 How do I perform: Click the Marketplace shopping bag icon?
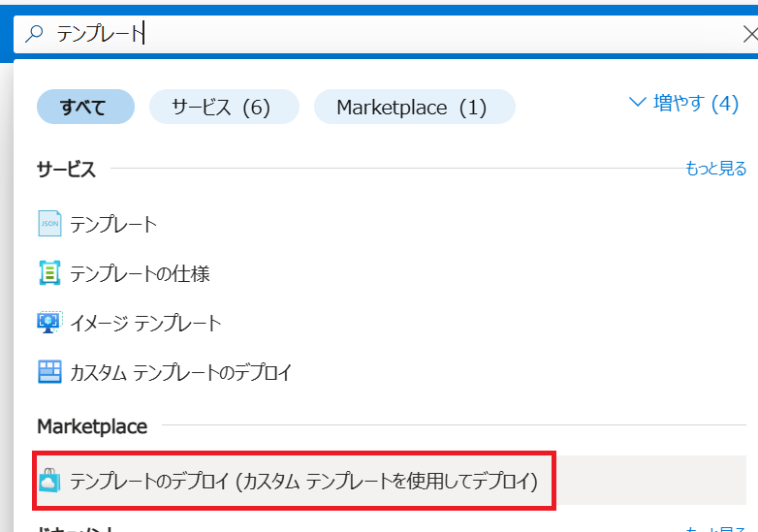point(49,481)
